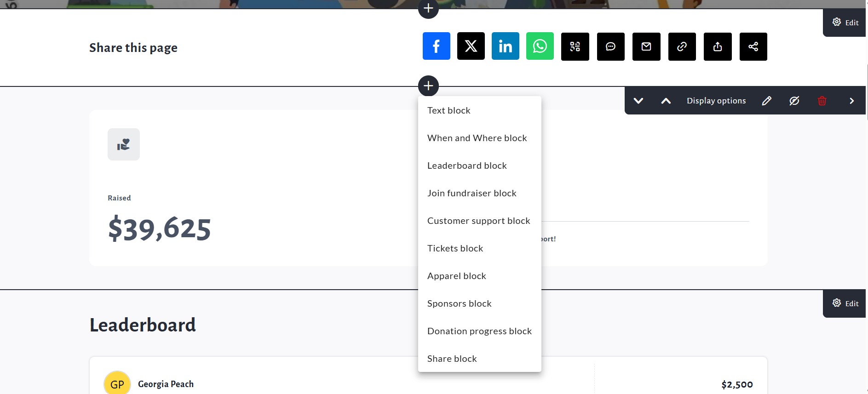Toggle block visibility with crossed-eye icon
This screenshot has height=394, width=868.
tap(794, 101)
